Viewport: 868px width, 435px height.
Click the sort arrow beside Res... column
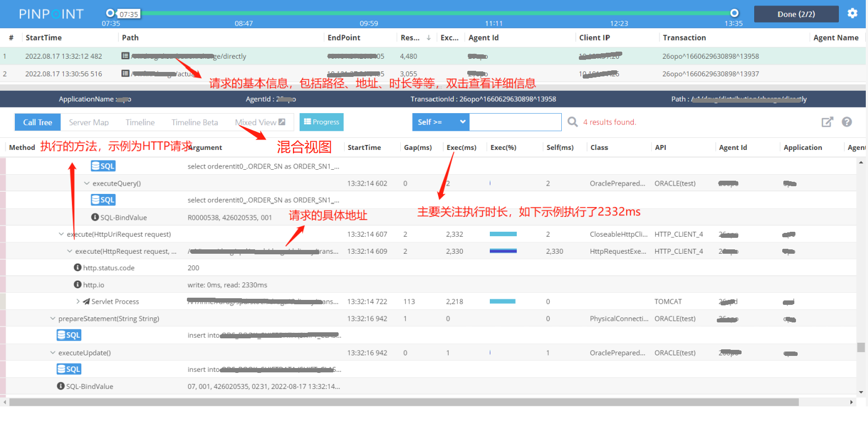point(428,38)
